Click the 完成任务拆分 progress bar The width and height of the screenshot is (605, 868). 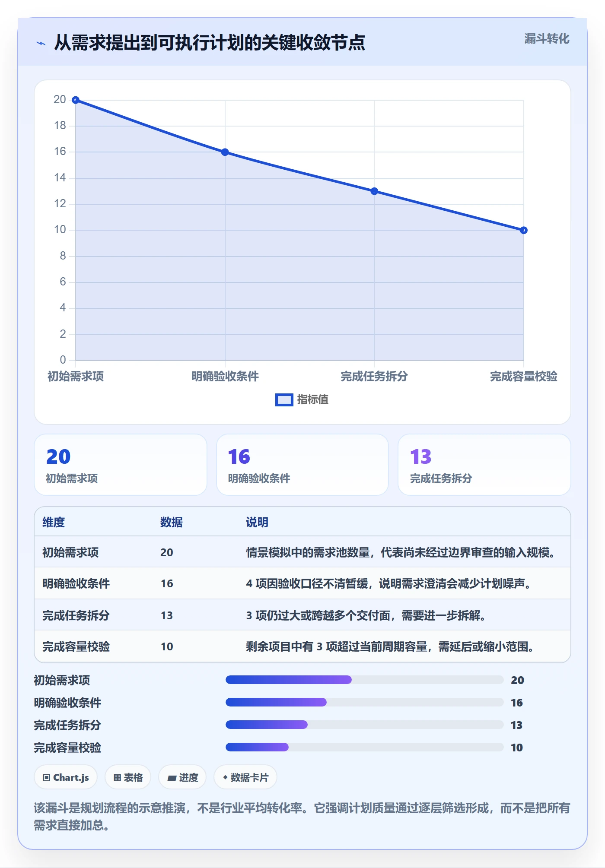365,725
